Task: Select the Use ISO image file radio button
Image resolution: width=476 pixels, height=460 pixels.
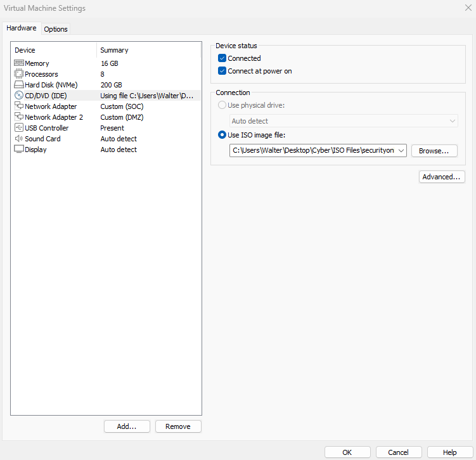Action: pyautogui.click(x=222, y=134)
